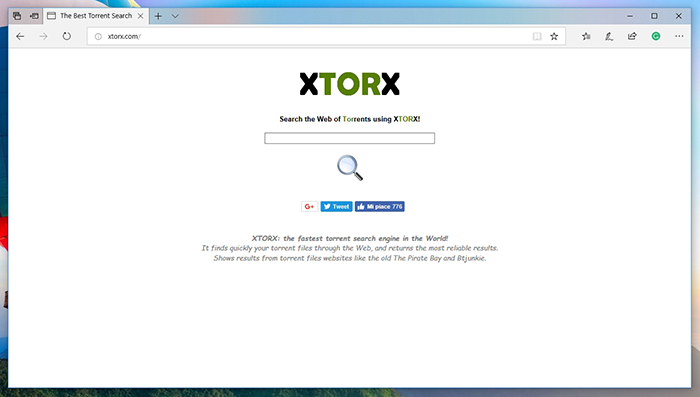The width and height of the screenshot is (700, 397).
Task: Focus the torrent search text box
Action: 350,138
